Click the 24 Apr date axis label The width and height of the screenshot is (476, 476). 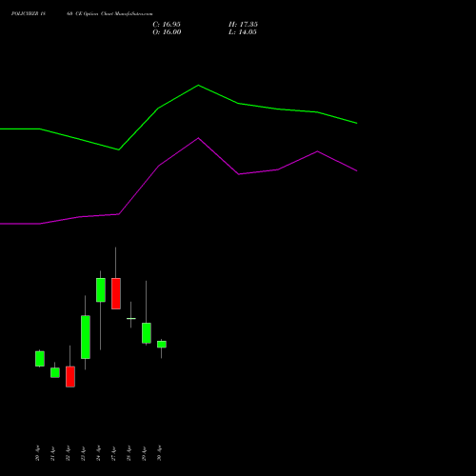click(98, 453)
